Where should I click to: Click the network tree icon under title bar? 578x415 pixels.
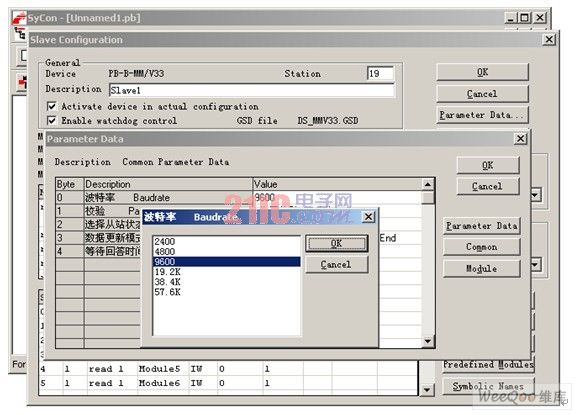pyautogui.click(x=19, y=33)
